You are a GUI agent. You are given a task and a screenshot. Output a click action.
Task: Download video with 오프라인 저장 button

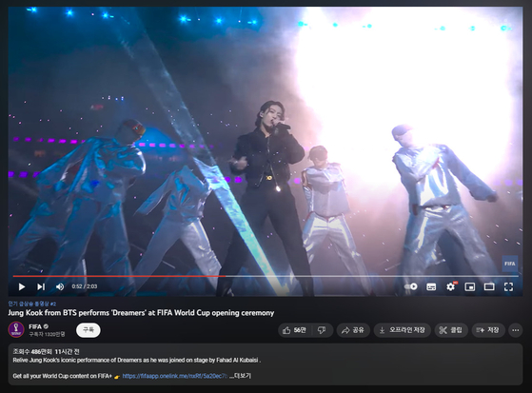pos(402,330)
